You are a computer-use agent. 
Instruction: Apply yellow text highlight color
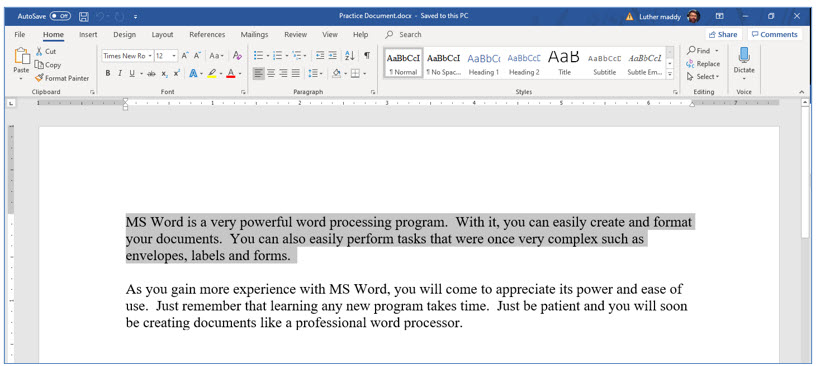tap(211, 74)
